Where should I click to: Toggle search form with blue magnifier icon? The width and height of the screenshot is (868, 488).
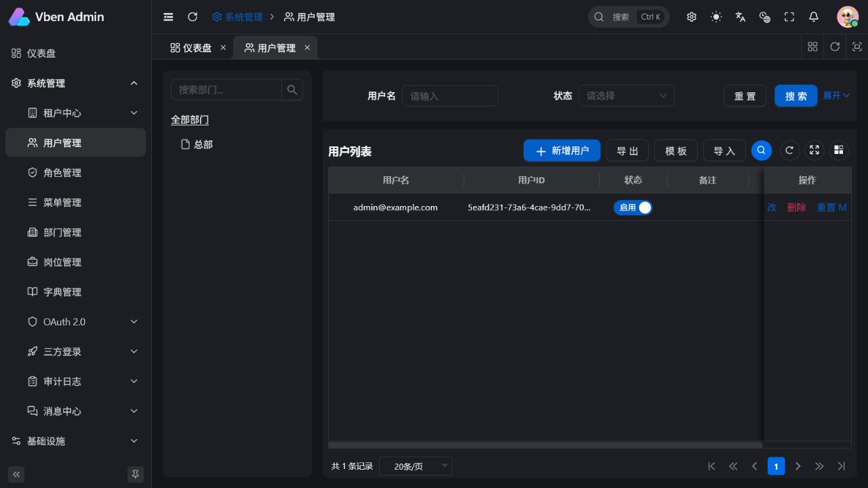coord(762,150)
